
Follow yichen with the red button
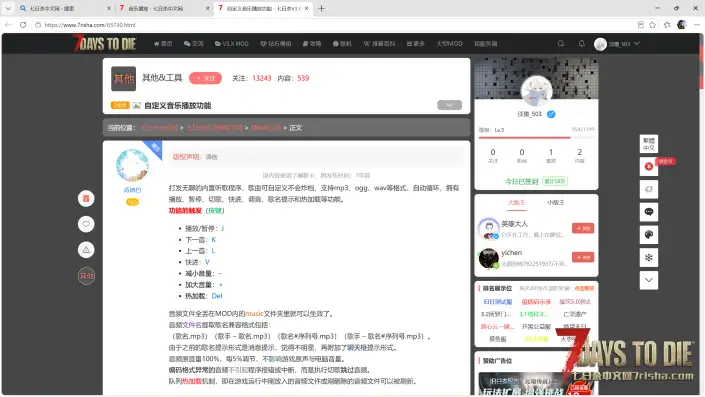[x=583, y=257]
